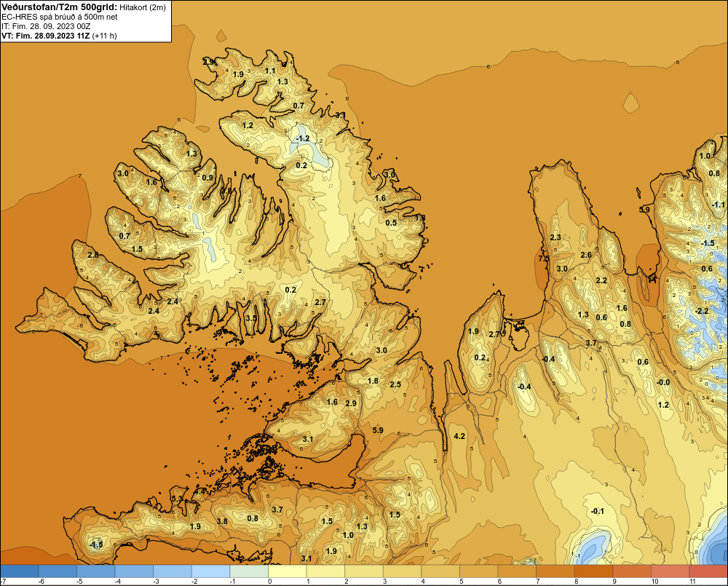Image resolution: width=728 pixels, height=586 pixels.
Task: Click the colour scale swatch between 8 and 9
Action: pos(594,571)
